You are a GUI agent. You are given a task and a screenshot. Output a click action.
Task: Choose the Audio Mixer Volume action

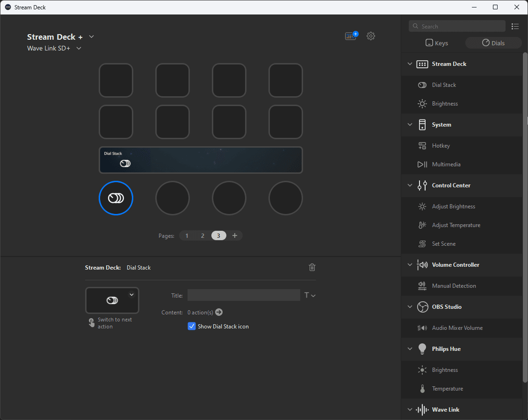point(457,328)
